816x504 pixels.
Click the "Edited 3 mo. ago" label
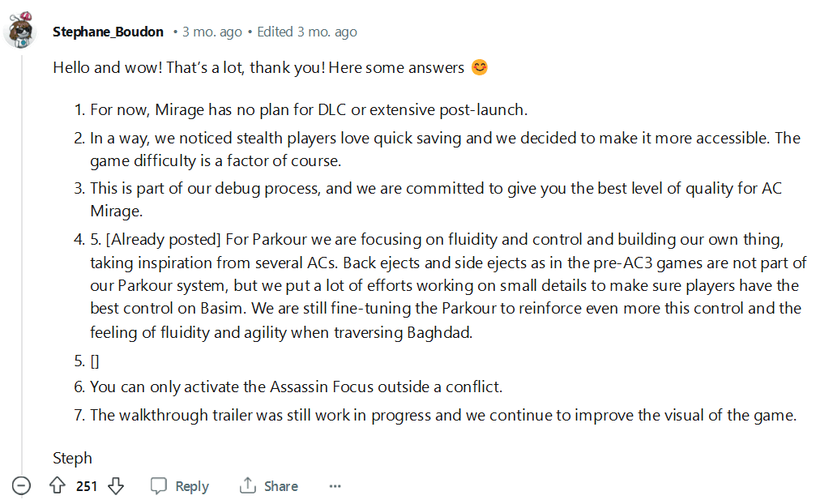click(x=307, y=32)
